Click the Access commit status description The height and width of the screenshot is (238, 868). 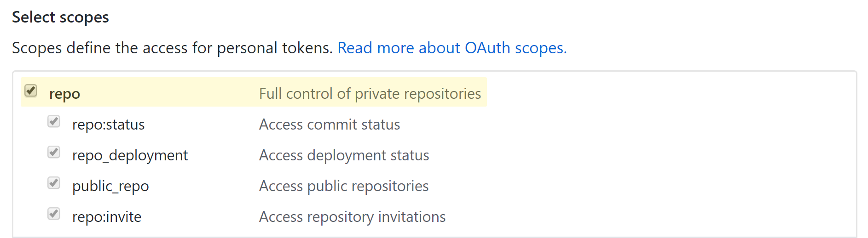(x=330, y=125)
